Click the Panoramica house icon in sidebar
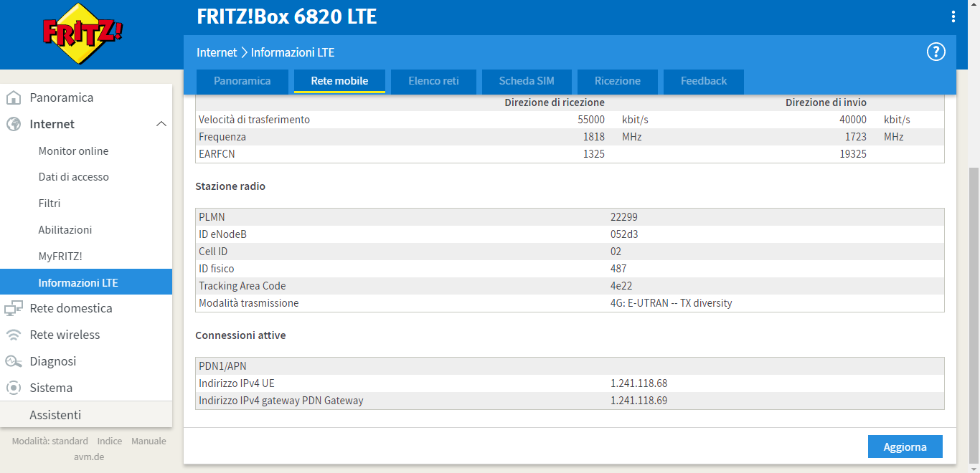This screenshot has width=980, height=473. click(x=13, y=97)
